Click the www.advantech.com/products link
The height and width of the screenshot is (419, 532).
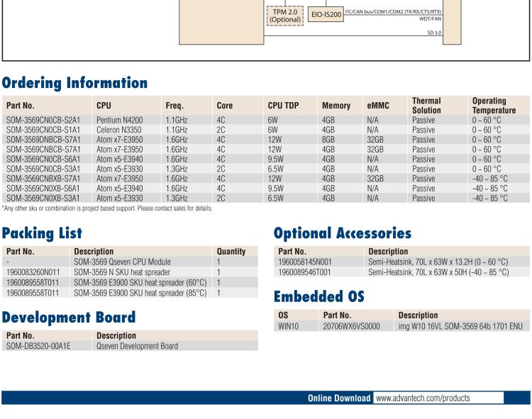coord(422,398)
